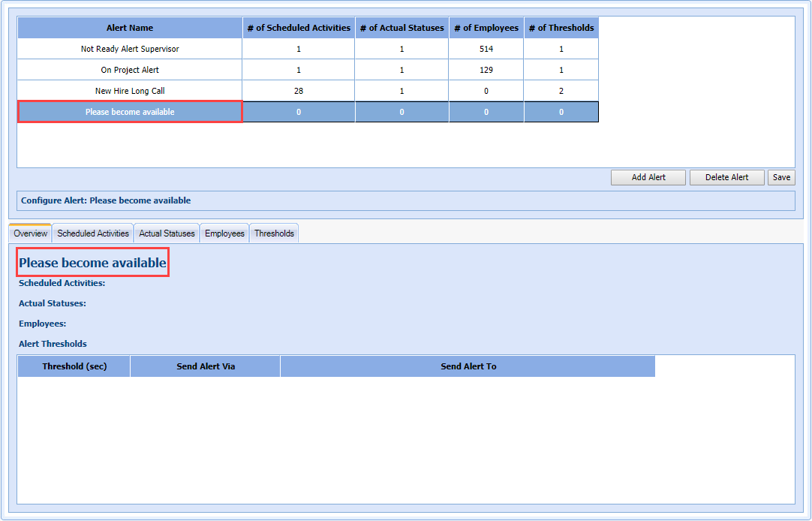
Task: Choose the New Hire Long Call alert
Action: pos(130,91)
